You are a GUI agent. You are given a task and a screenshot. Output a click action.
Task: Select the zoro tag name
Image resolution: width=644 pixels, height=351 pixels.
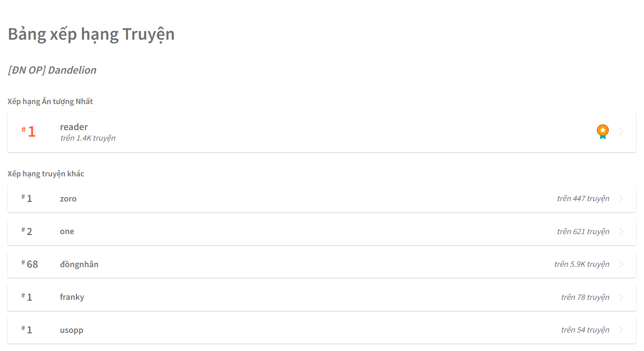point(68,199)
